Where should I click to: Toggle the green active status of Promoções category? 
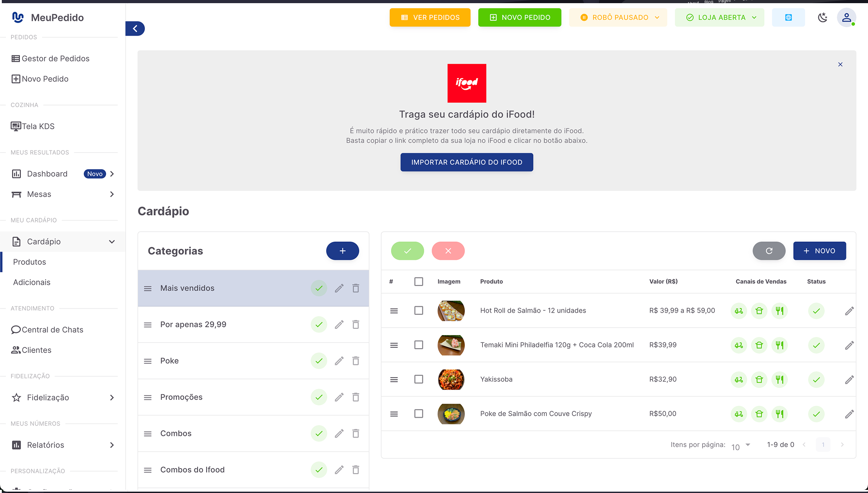coord(319,397)
